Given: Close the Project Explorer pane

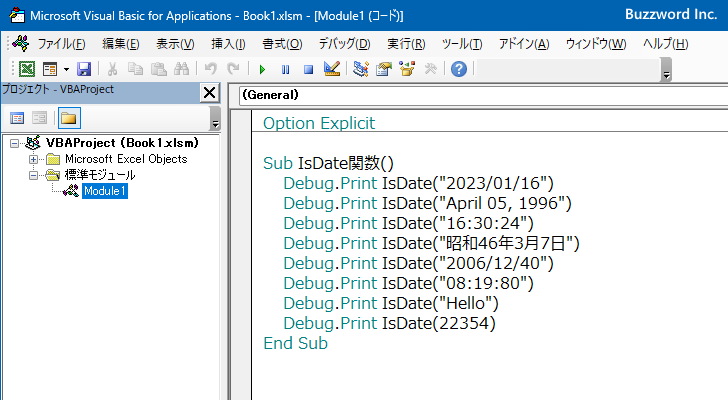Looking at the screenshot, I should tap(209, 93).
